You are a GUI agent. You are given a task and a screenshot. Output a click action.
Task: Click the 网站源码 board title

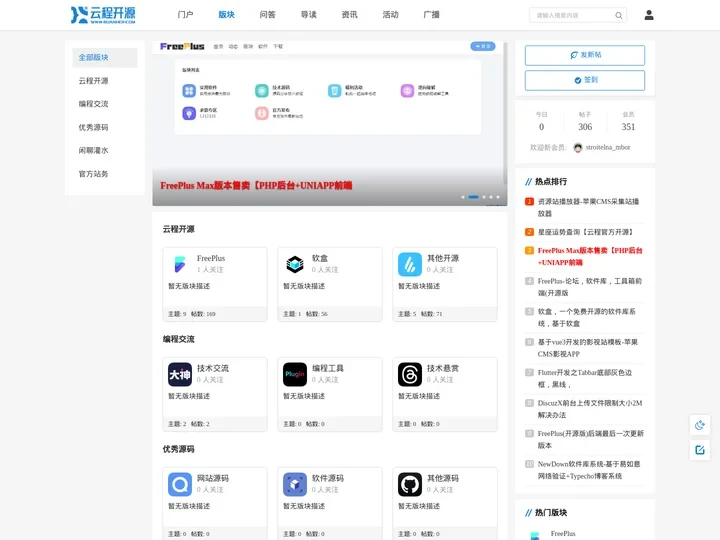pyautogui.click(x=213, y=478)
